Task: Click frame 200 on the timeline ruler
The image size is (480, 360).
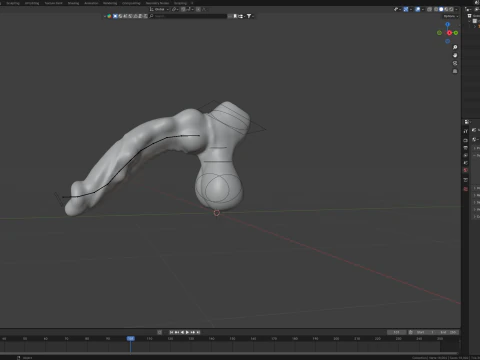Action: (336, 338)
